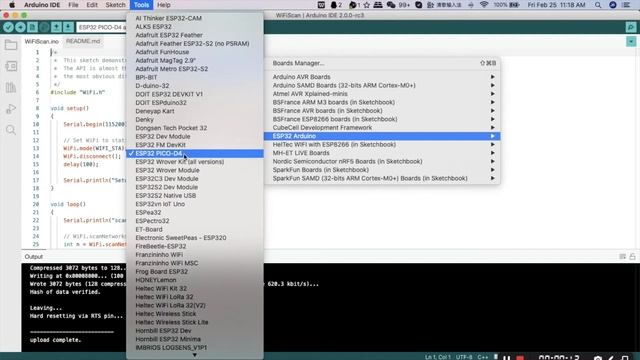Choose Hornbill ESP32 Dev board
This screenshot has width=640, height=360.
(x=195, y=331)
